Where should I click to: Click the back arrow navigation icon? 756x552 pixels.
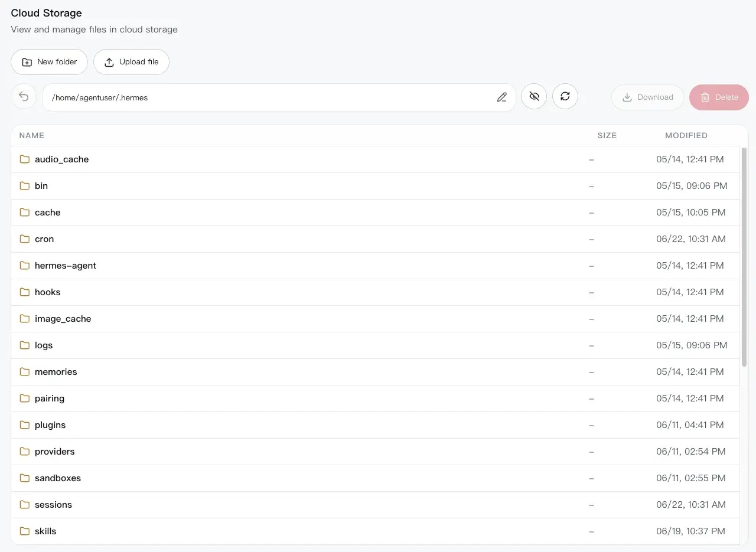pos(24,97)
